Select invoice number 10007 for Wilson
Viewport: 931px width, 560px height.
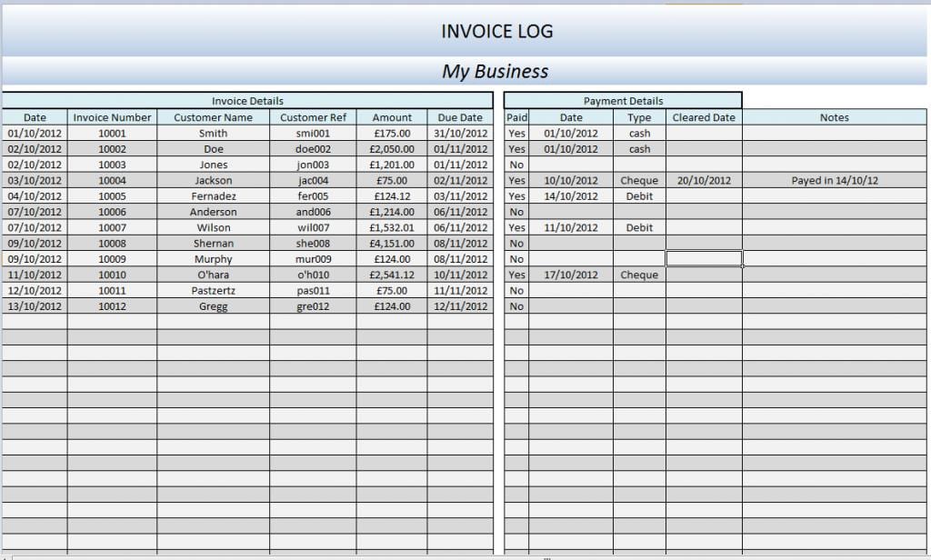pyautogui.click(x=111, y=227)
